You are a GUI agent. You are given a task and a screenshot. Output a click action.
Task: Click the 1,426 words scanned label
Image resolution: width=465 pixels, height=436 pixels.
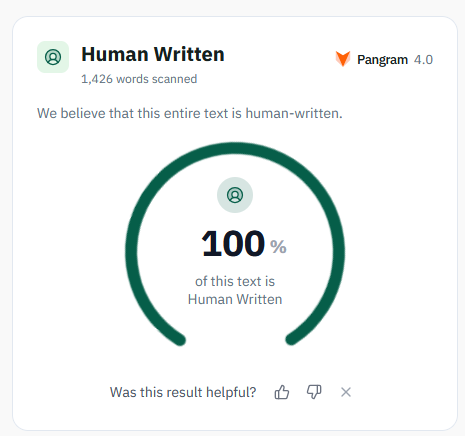(139, 79)
